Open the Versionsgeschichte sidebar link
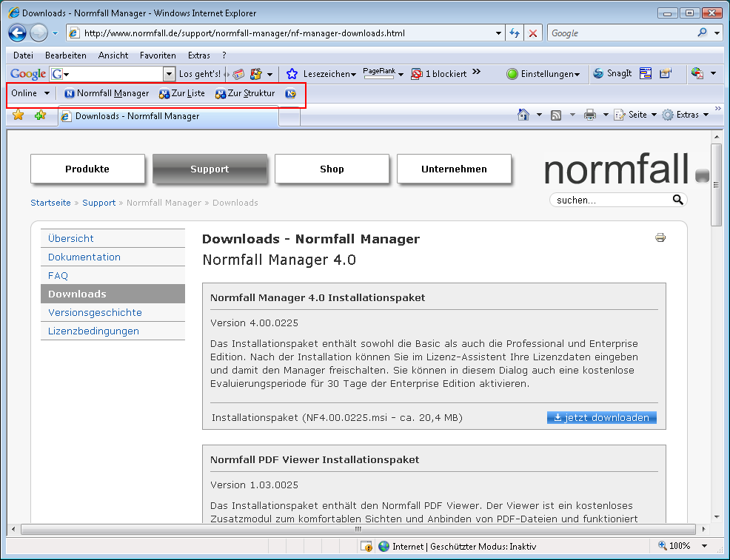 tap(95, 312)
